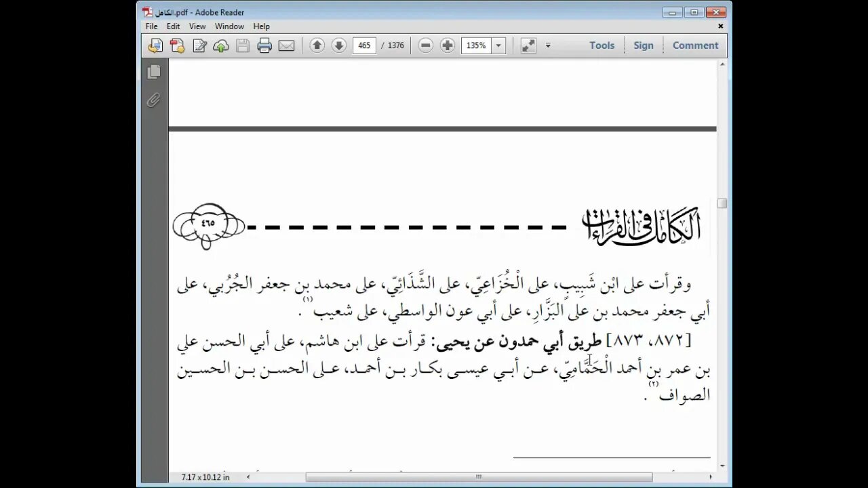This screenshot has height=488, width=868.
Task: Open the View menu
Action: tap(197, 26)
